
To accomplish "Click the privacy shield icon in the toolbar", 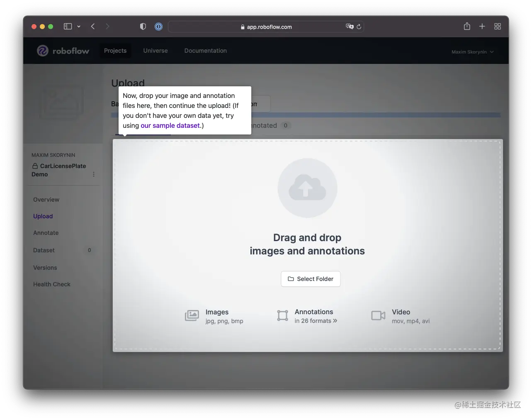I will pos(143,26).
